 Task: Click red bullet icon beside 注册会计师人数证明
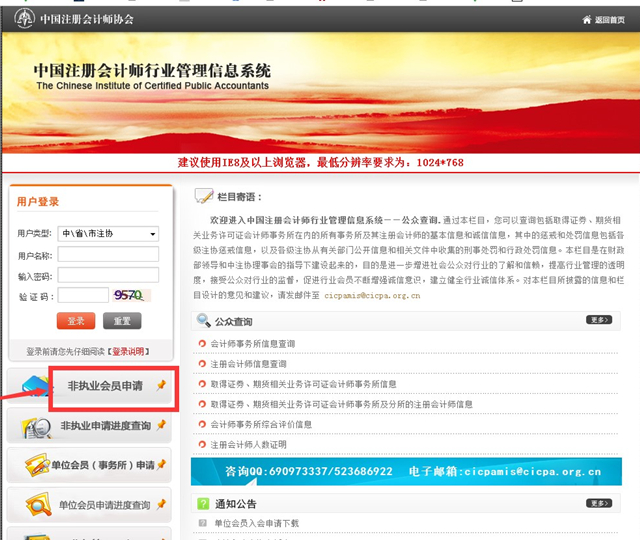coord(202,444)
